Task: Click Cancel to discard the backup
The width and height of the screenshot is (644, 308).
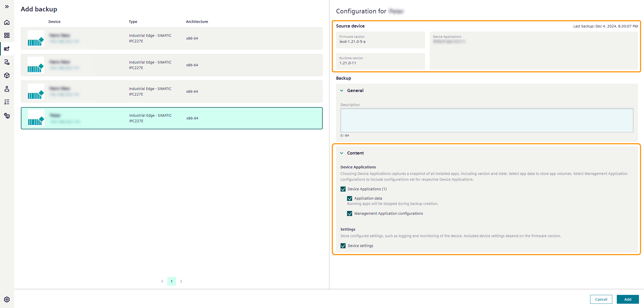Action: click(x=601, y=299)
